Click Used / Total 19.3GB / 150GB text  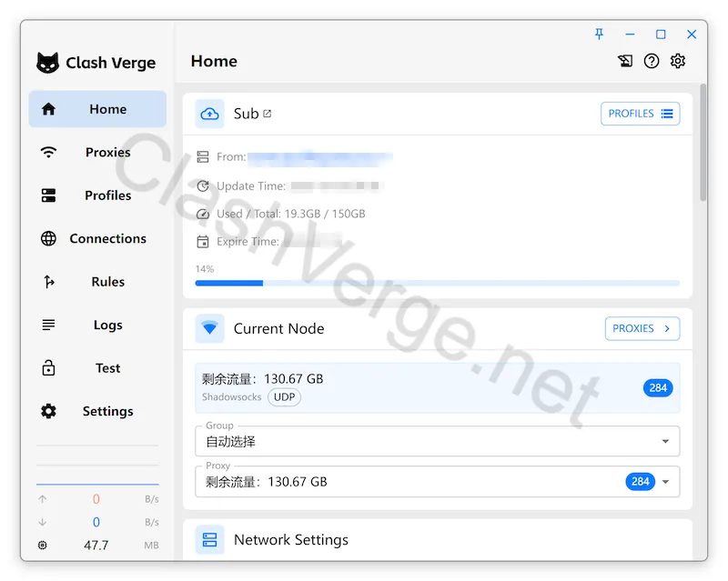291,214
